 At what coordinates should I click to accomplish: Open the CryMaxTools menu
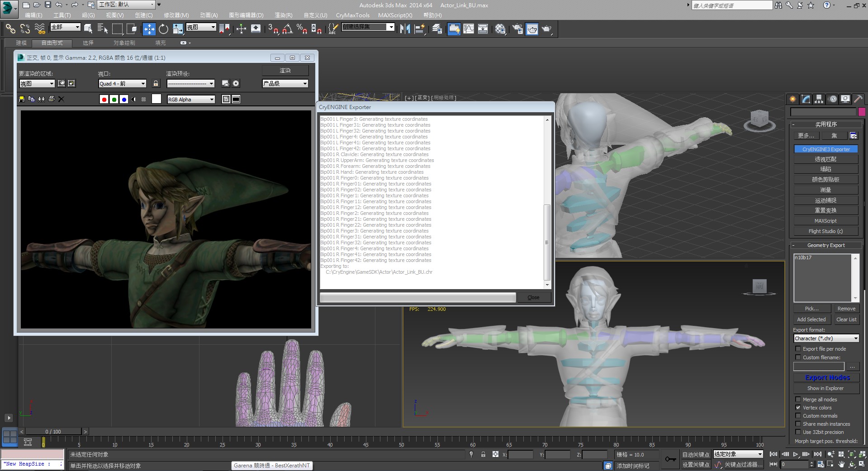352,15
